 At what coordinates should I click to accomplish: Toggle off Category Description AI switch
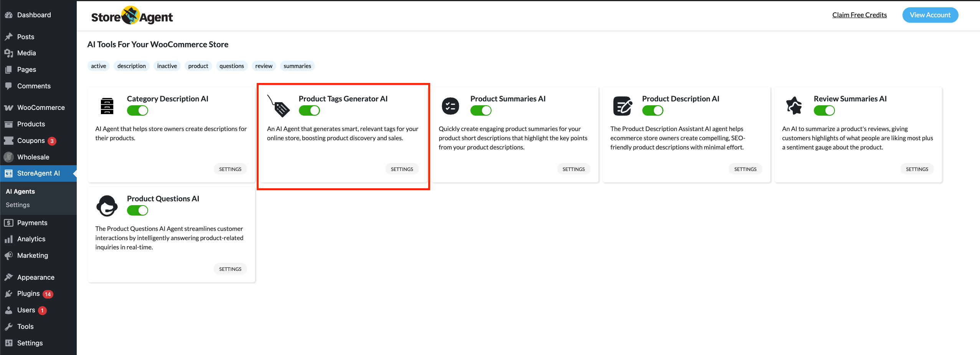pos(137,111)
